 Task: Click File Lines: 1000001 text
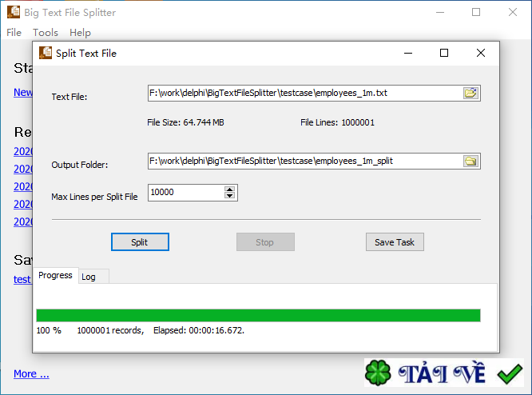click(337, 122)
